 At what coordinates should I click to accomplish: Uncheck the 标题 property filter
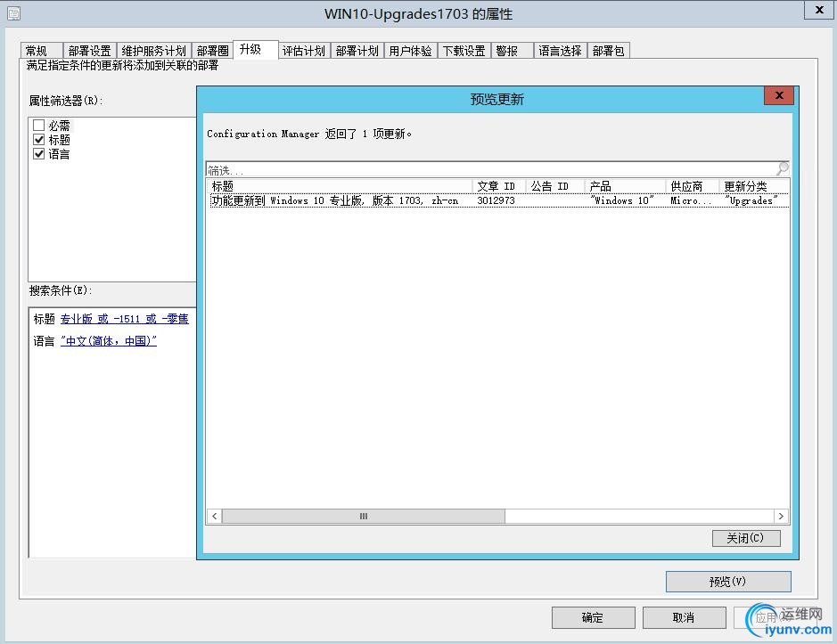pyautogui.click(x=38, y=140)
